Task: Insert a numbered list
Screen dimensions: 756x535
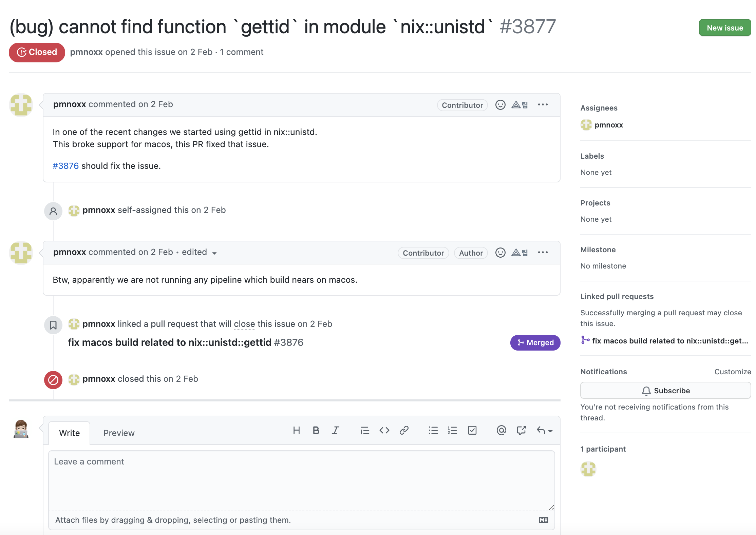Action: pyautogui.click(x=452, y=431)
